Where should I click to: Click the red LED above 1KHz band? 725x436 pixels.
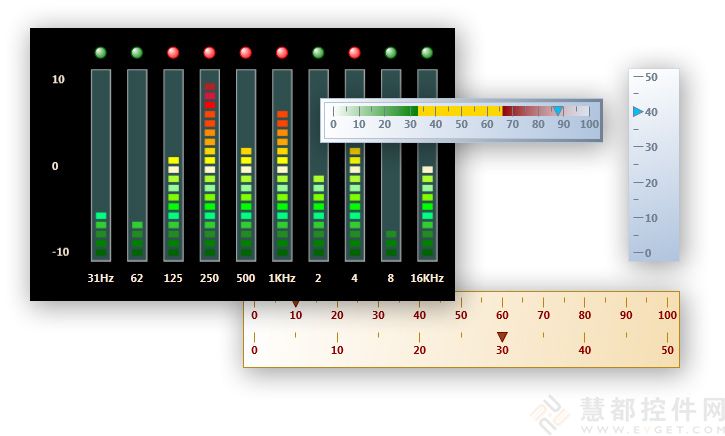coord(282,52)
